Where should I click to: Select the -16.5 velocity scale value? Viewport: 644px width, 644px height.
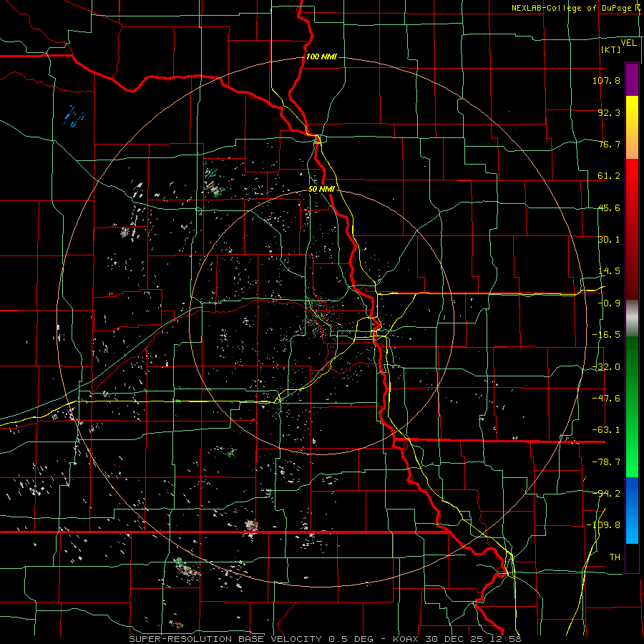pos(606,335)
